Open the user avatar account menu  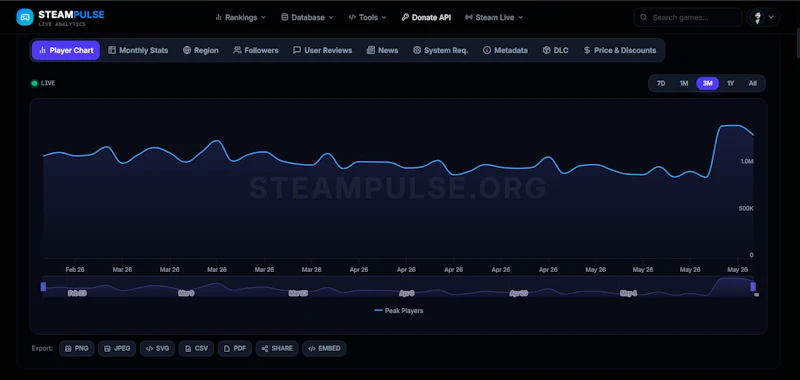tap(763, 17)
